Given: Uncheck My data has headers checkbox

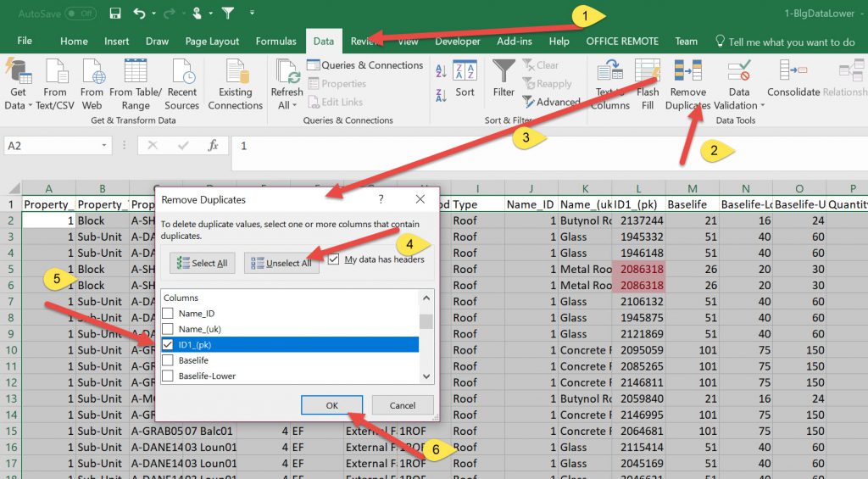Looking at the screenshot, I should [333, 259].
